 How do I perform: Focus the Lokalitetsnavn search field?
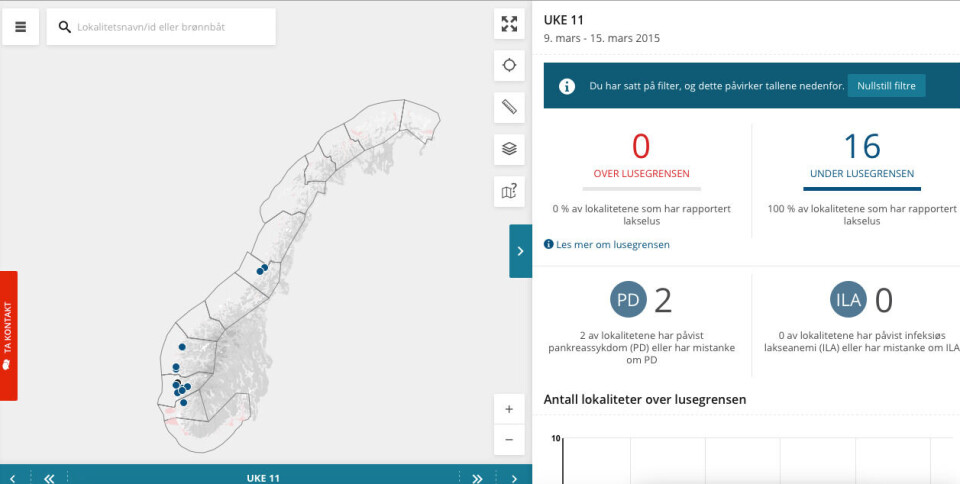170,27
